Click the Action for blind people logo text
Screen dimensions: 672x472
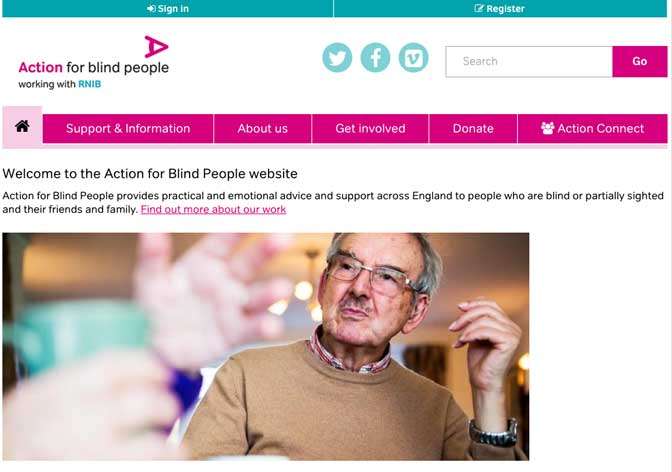[x=93, y=68]
